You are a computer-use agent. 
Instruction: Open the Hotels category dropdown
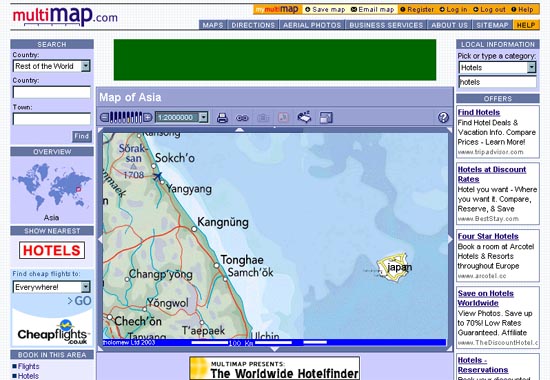531,67
